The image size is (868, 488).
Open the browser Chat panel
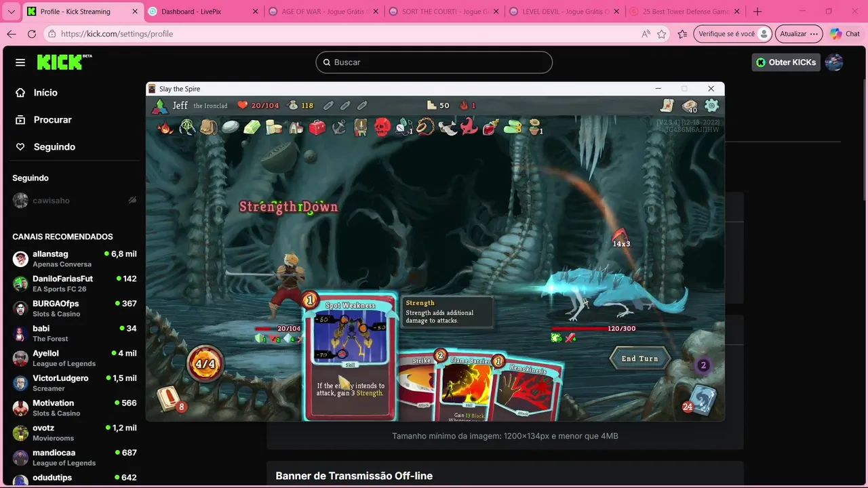point(845,34)
